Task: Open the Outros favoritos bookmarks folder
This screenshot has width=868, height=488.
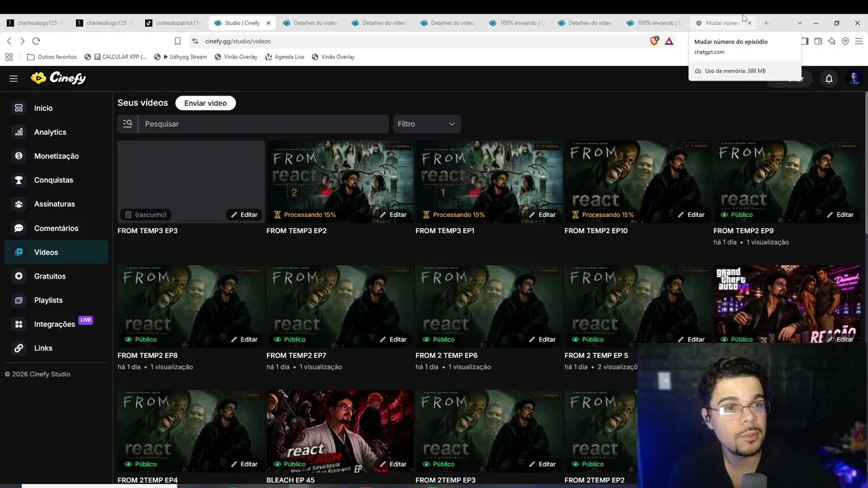Action: [x=52, y=57]
